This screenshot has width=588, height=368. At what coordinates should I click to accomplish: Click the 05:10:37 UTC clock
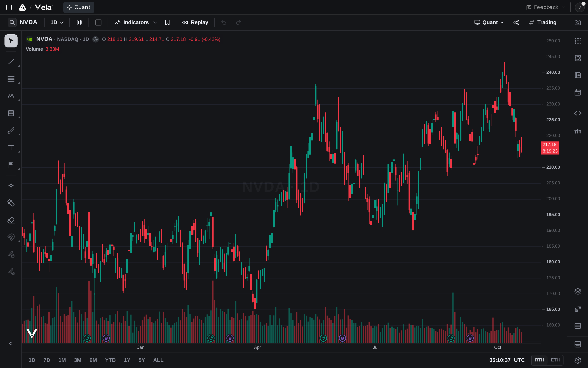pos(507,360)
